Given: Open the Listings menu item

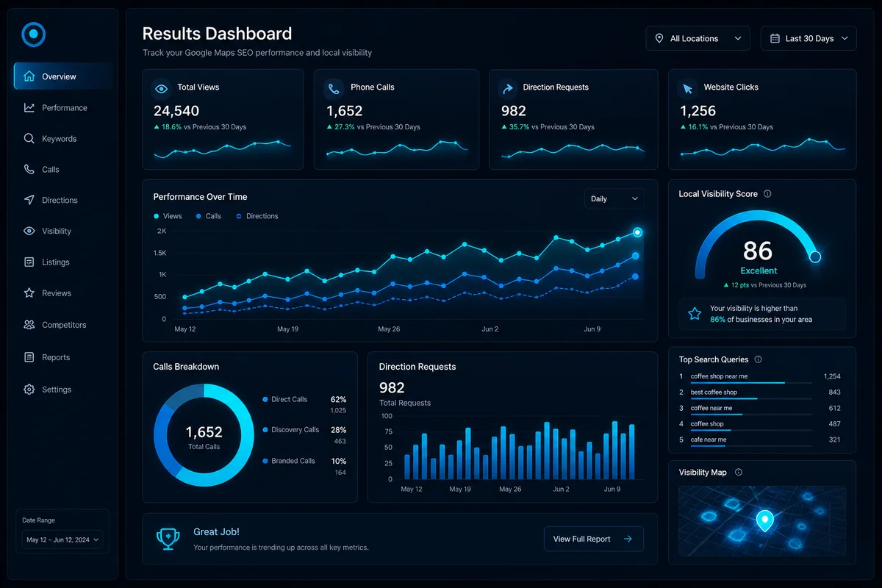Looking at the screenshot, I should pos(63,262).
